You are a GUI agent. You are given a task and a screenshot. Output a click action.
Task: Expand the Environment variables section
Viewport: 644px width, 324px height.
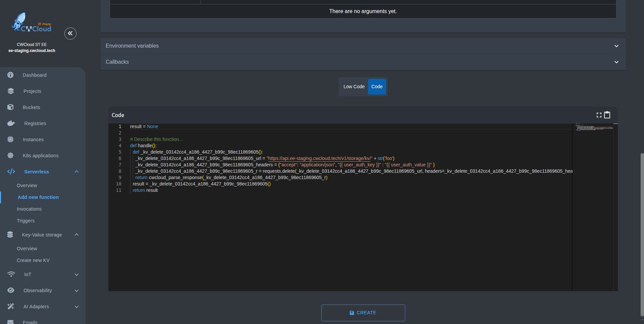363,46
